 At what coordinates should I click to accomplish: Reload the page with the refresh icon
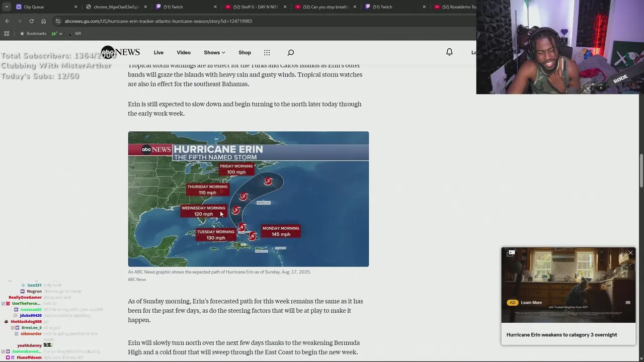pos(31,21)
